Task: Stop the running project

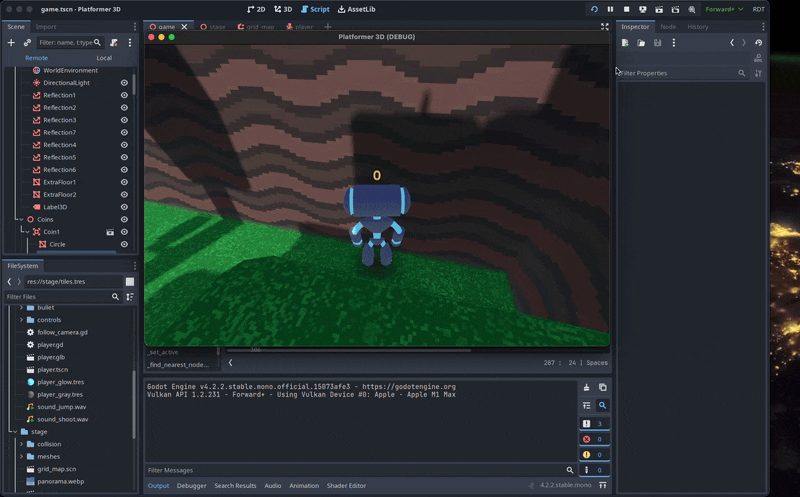Action: click(x=626, y=9)
